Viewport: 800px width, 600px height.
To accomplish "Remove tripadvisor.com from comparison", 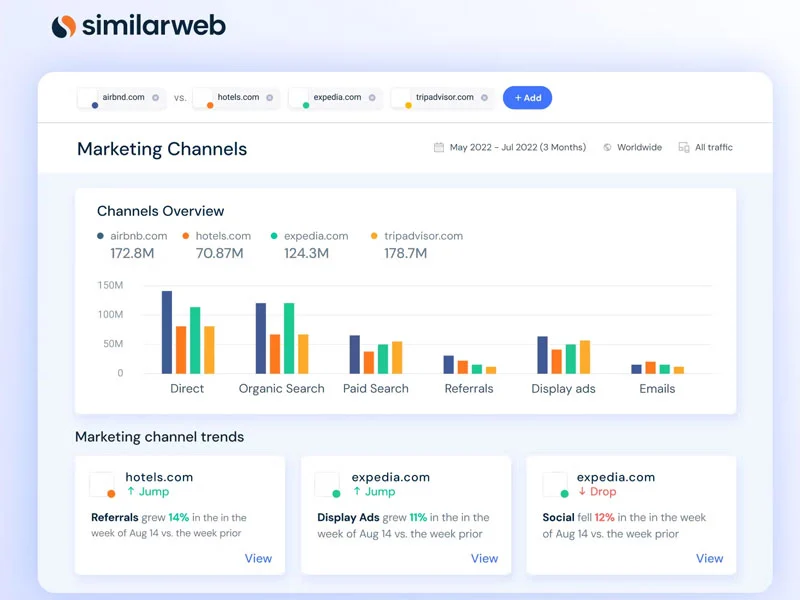I will [484, 97].
